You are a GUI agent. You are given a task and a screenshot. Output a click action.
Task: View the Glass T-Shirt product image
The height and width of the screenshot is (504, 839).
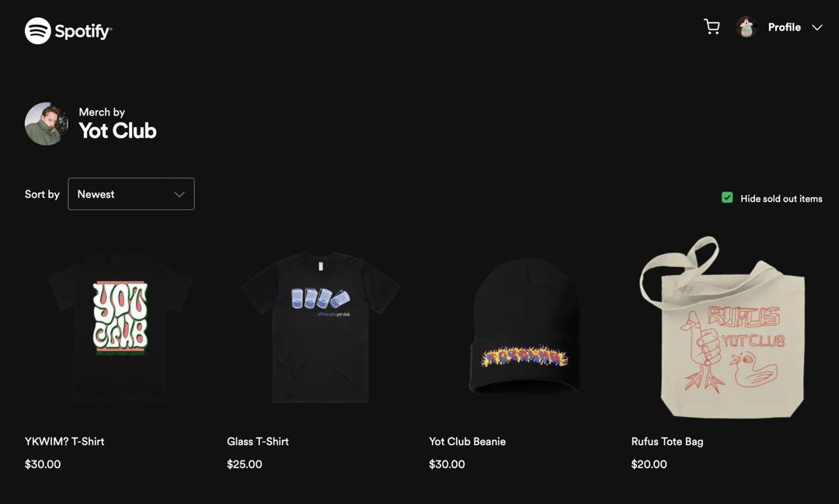[x=321, y=328]
